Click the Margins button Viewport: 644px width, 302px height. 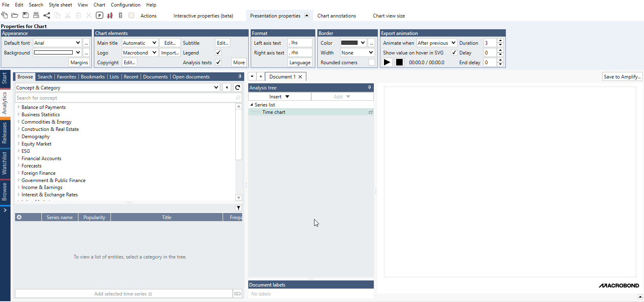point(79,62)
